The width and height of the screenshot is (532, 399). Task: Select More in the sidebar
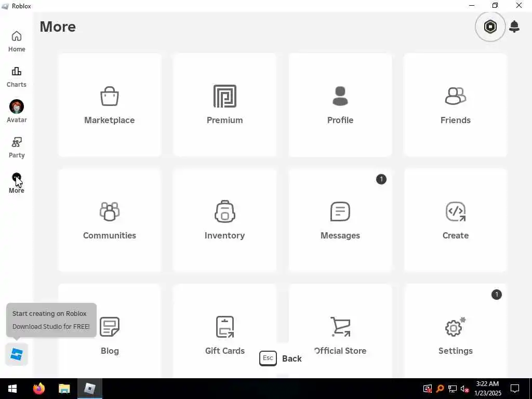pyautogui.click(x=17, y=183)
